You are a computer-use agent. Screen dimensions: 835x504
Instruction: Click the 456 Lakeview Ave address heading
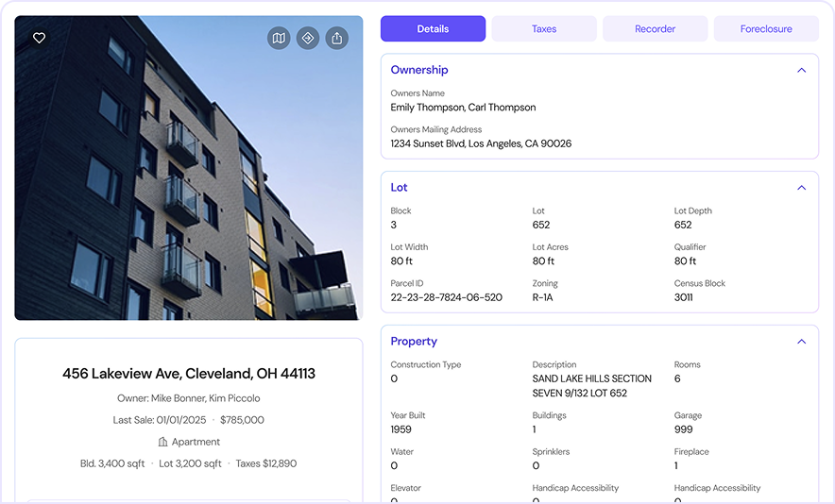189,374
